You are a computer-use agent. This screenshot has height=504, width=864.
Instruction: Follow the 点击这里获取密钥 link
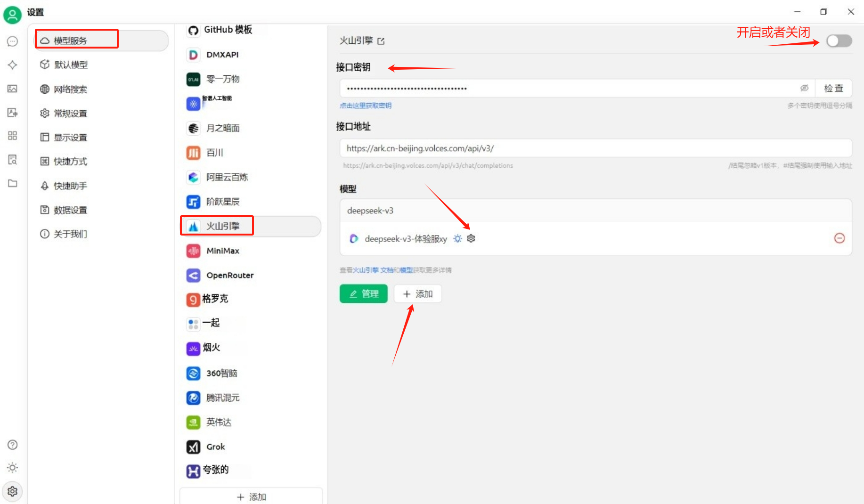366,106
